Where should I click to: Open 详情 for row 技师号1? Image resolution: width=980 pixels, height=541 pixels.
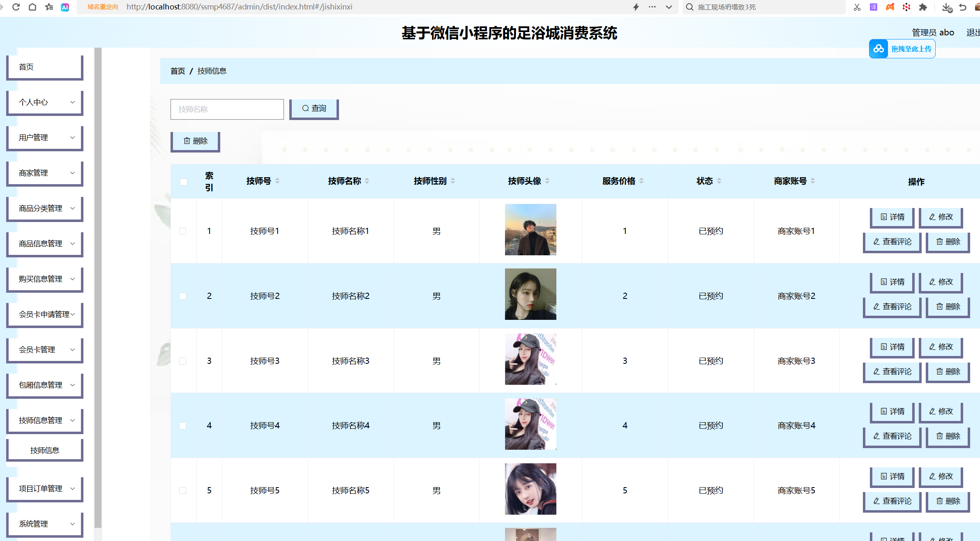click(x=892, y=217)
